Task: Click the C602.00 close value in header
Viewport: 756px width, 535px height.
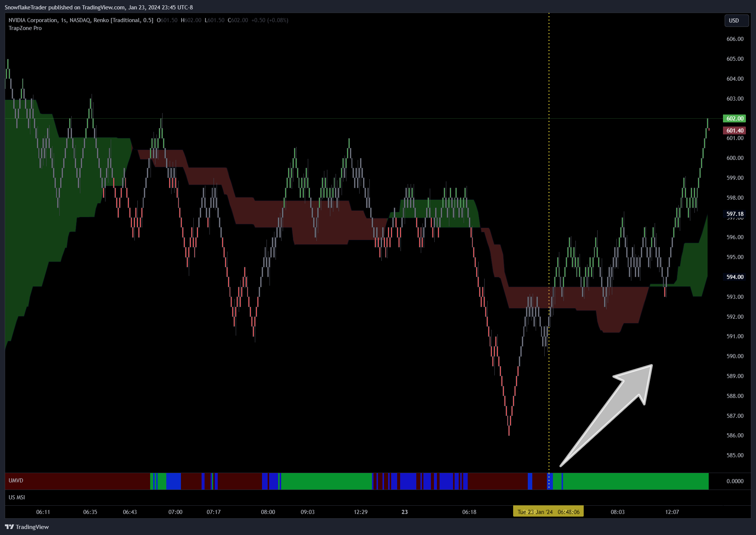Action: pyautogui.click(x=238, y=20)
